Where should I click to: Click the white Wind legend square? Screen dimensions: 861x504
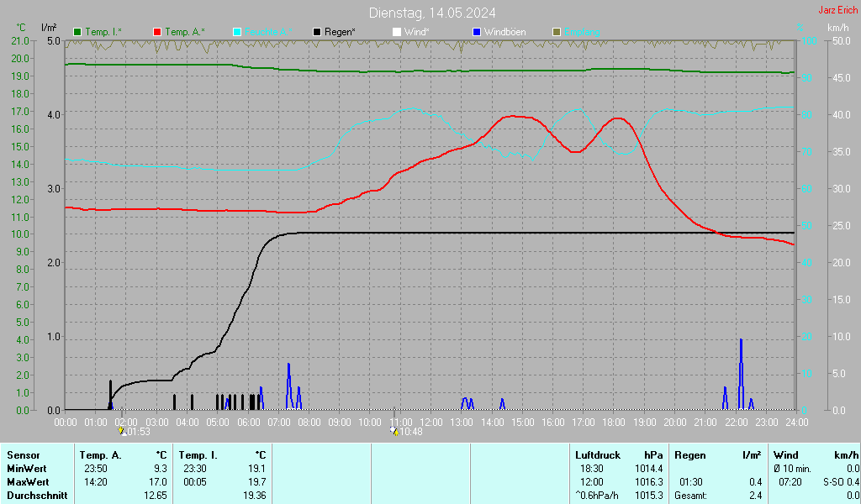[x=397, y=32]
